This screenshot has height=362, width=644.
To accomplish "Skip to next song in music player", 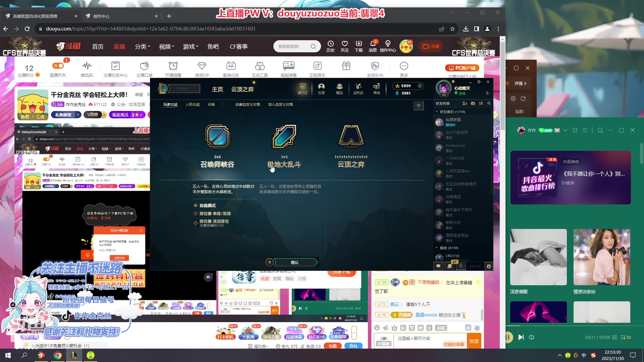I will [x=521, y=337].
